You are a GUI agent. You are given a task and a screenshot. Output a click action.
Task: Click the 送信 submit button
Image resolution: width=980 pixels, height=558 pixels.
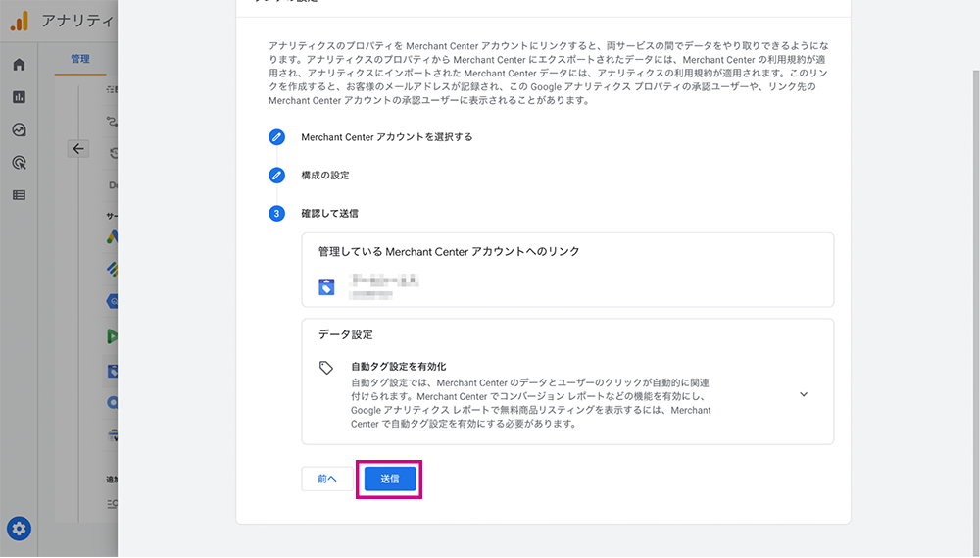click(x=389, y=479)
